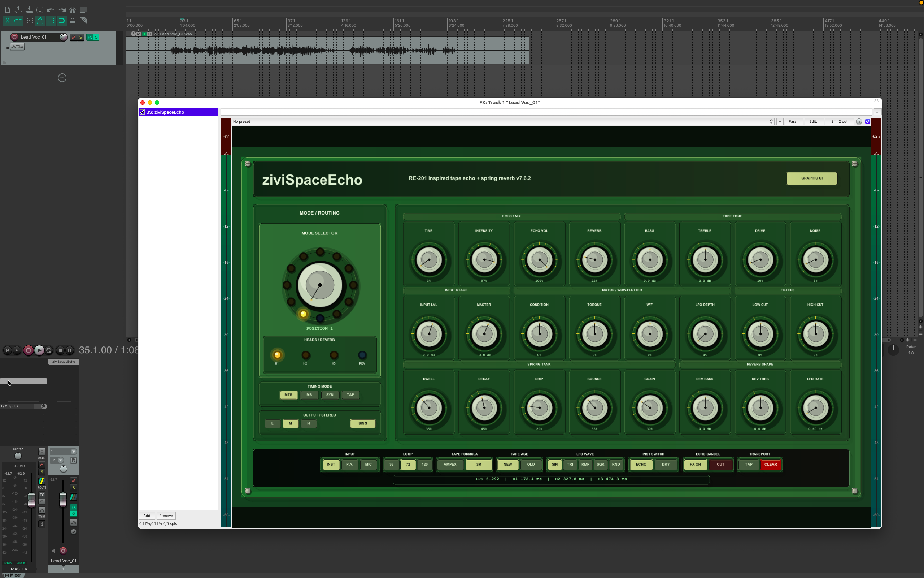
Task: Go to project start transport button
Action: coord(7,350)
